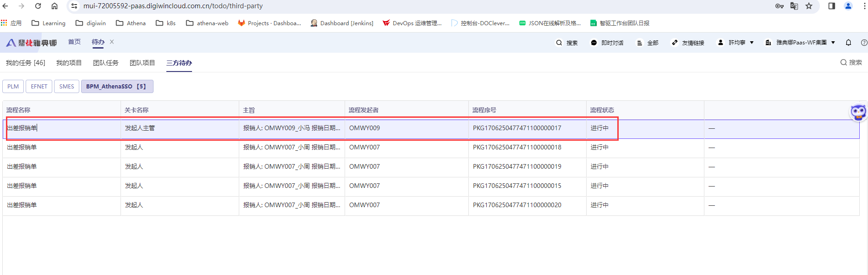868x275 pixels.
Task: Open browser home page icon
Action: [55, 6]
